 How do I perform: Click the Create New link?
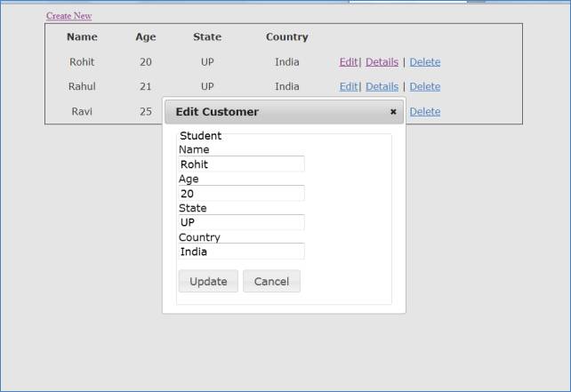[x=68, y=16]
